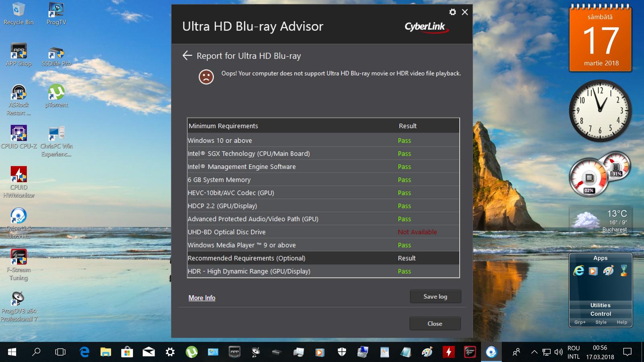The width and height of the screenshot is (644, 362).
Task: Open Internet Explorer in the Apps gadget
Action: pyautogui.click(x=579, y=271)
